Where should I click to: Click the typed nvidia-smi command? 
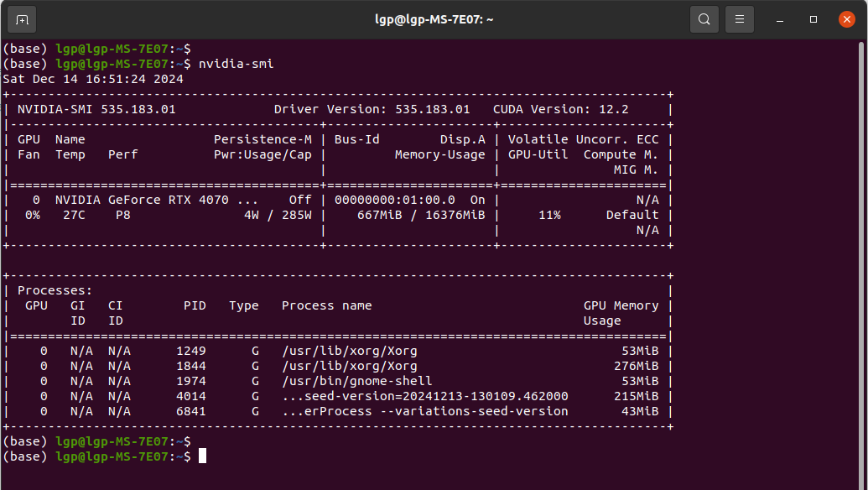click(x=236, y=65)
